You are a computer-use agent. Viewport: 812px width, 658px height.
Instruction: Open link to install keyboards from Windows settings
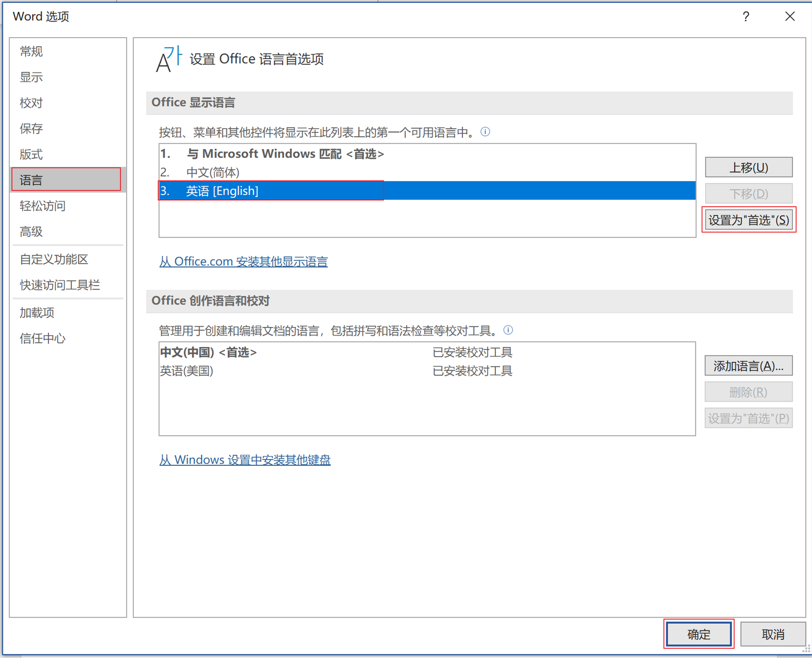[245, 460]
